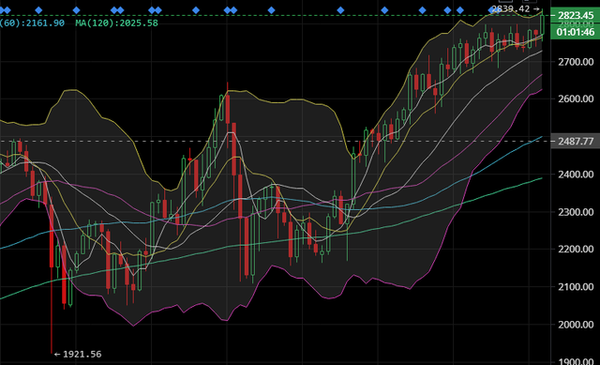Click the latest green candle at the right edge
Viewport: 600px width, 365px height.
point(543,24)
